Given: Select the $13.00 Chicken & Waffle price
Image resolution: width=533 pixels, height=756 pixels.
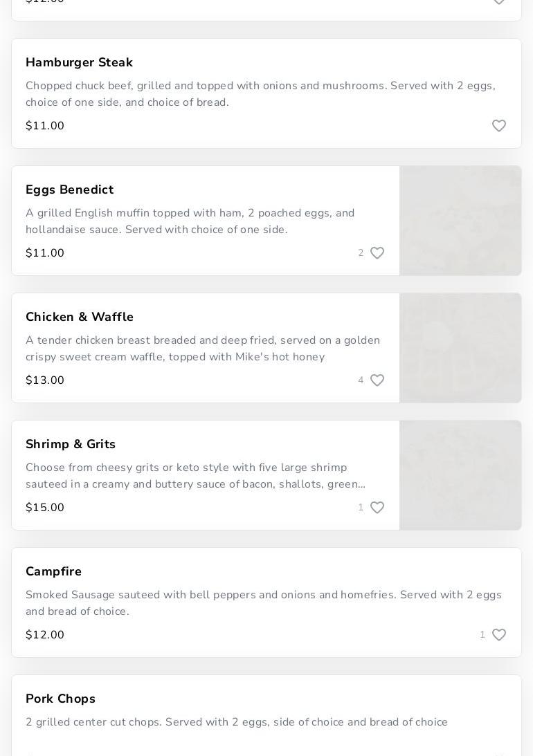Looking at the screenshot, I should click(45, 380).
